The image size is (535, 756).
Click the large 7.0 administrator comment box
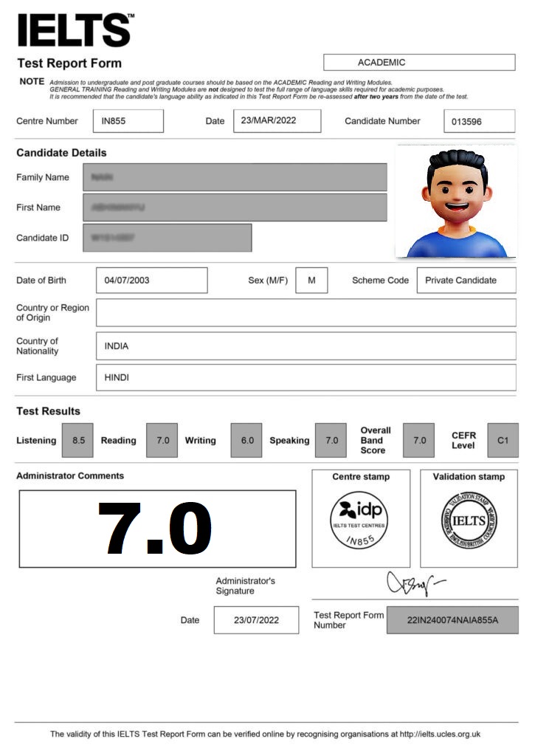pyautogui.click(x=157, y=529)
